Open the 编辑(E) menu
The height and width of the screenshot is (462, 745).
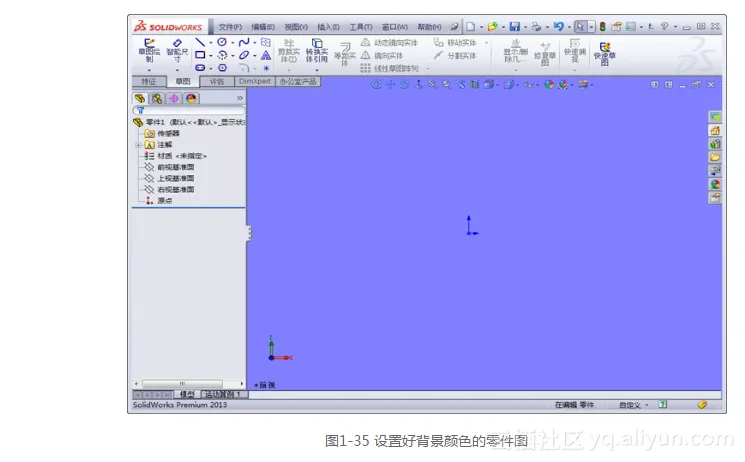pos(263,27)
